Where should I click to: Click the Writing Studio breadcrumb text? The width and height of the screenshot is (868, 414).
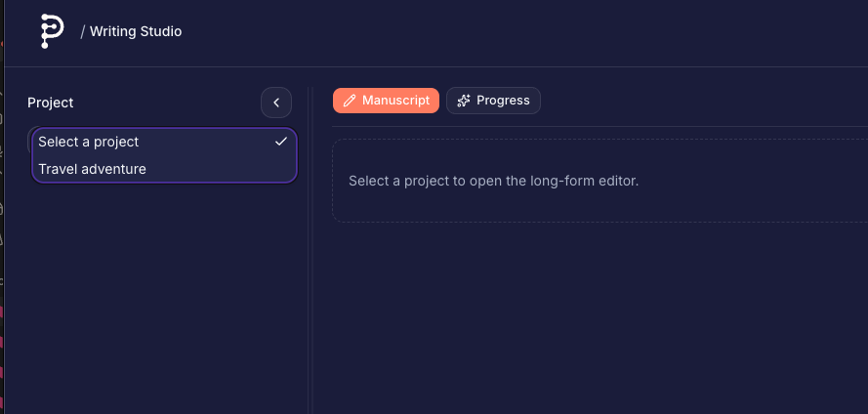tap(136, 31)
